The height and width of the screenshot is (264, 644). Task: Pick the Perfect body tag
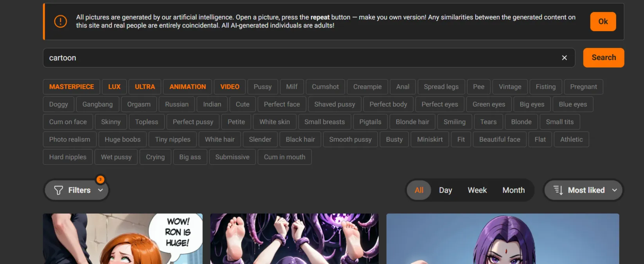coord(388,104)
